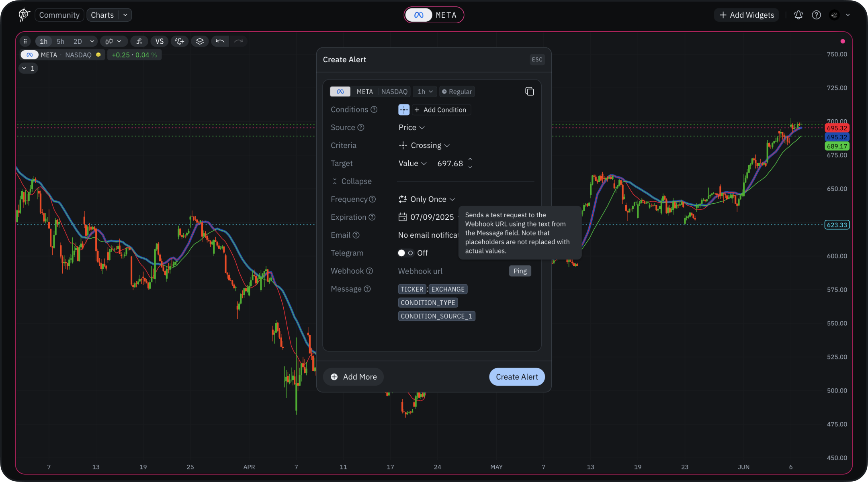
Task: Click the Source help icon
Action: (x=361, y=127)
